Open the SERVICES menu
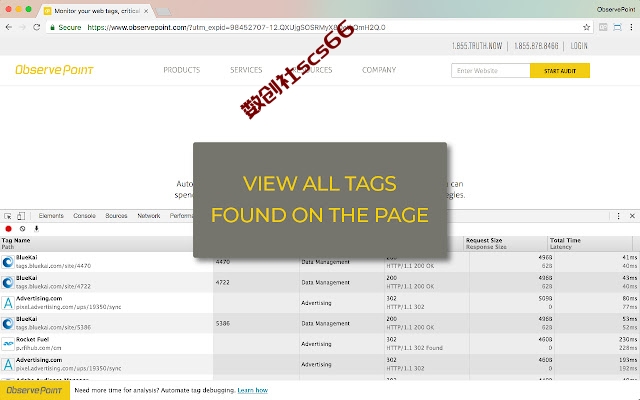 tap(246, 70)
